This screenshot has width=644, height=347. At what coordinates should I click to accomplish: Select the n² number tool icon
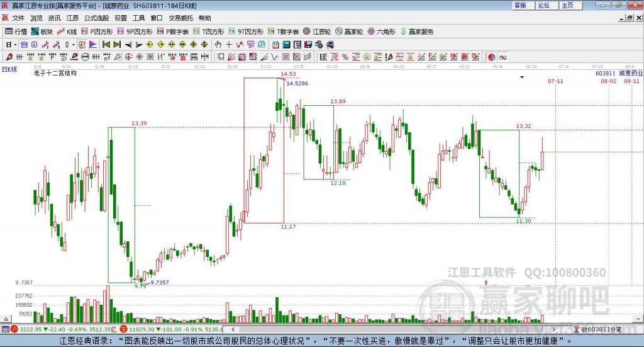click(107, 57)
